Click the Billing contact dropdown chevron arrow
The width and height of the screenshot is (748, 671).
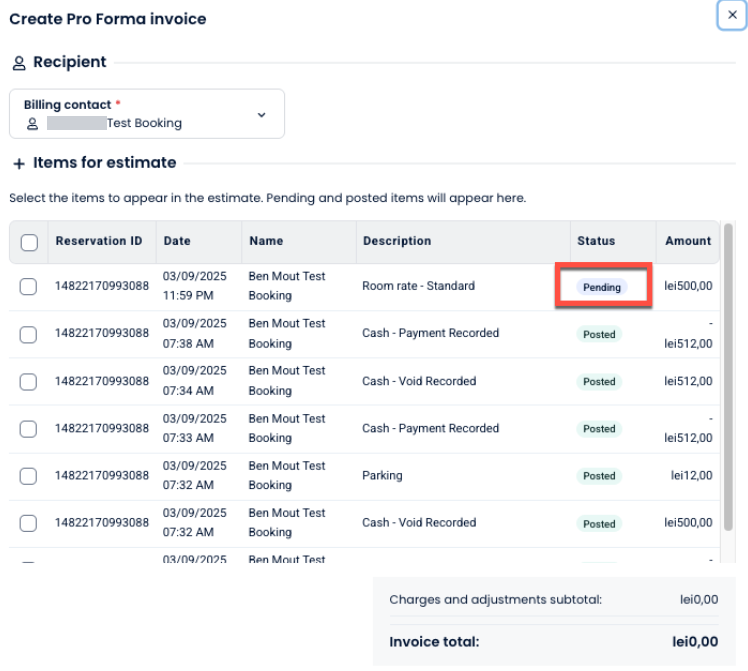click(262, 115)
